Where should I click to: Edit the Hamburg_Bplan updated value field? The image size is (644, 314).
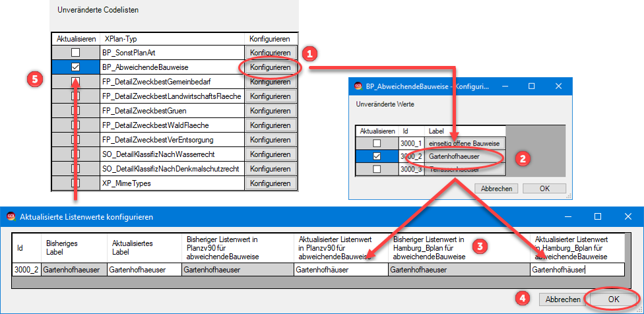click(x=576, y=269)
